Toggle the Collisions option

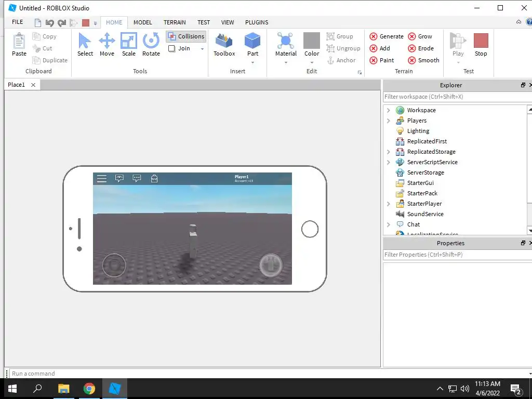tap(187, 36)
